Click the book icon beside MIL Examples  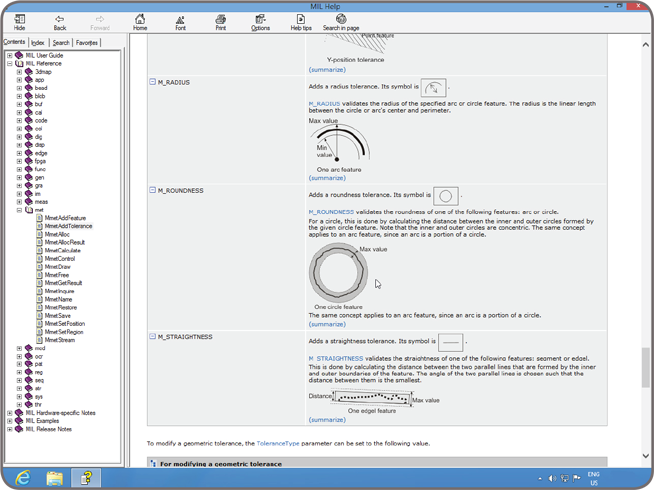(19, 421)
